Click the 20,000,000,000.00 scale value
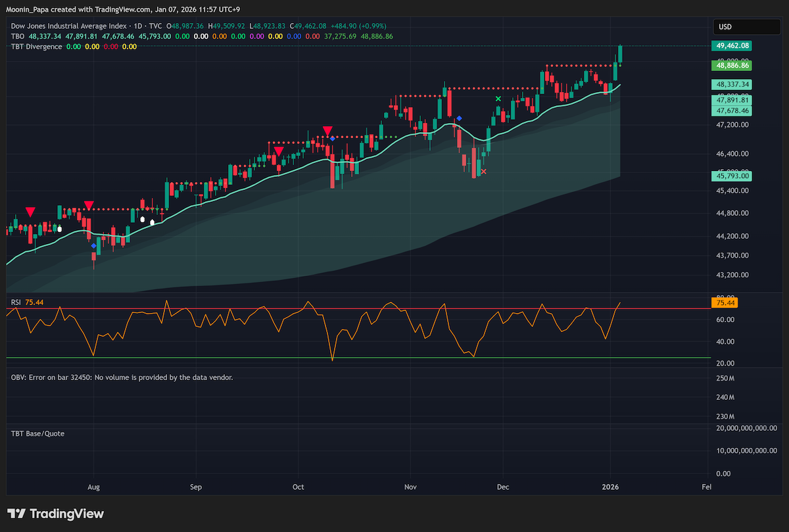The height and width of the screenshot is (532, 789). coord(747,428)
